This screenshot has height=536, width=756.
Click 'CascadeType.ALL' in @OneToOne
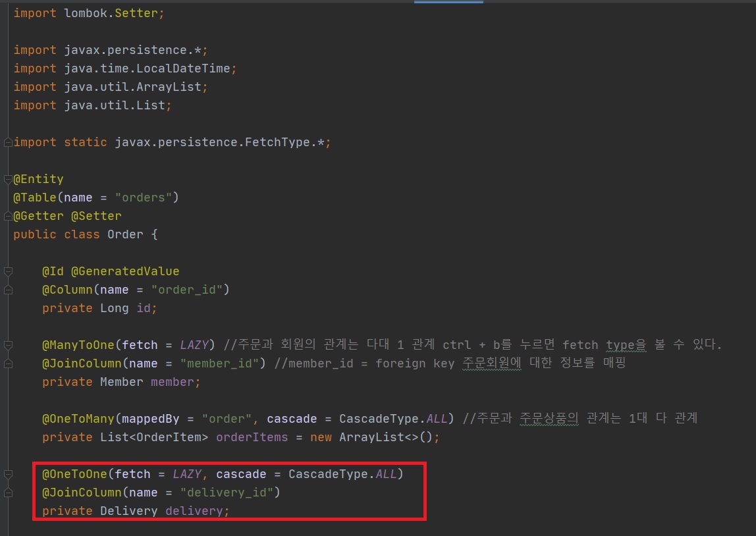pos(342,474)
